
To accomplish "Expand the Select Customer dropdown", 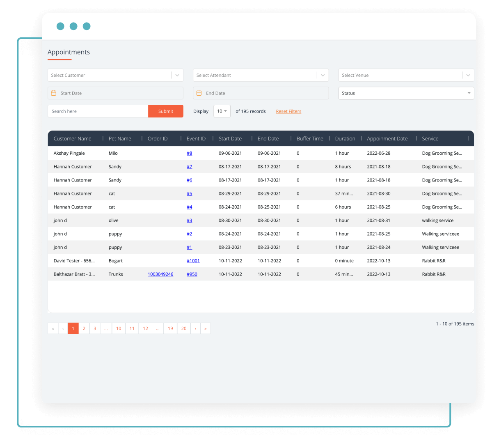I will [177, 75].
